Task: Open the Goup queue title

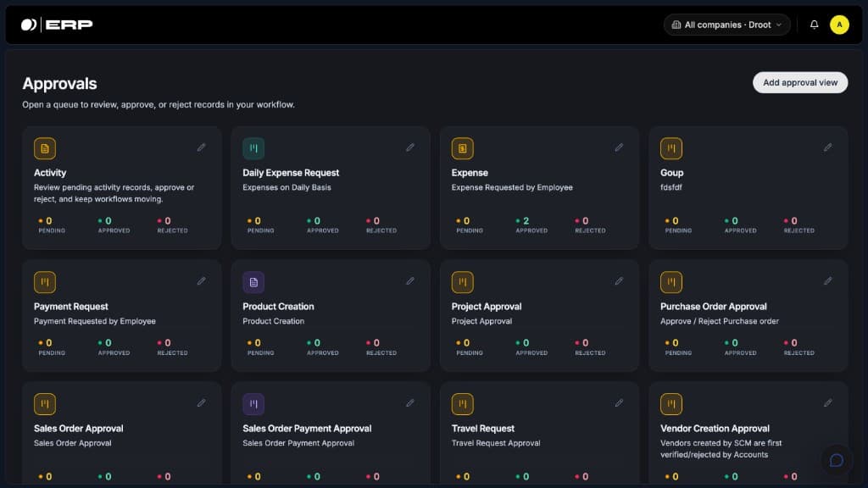Action: (x=671, y=173)
